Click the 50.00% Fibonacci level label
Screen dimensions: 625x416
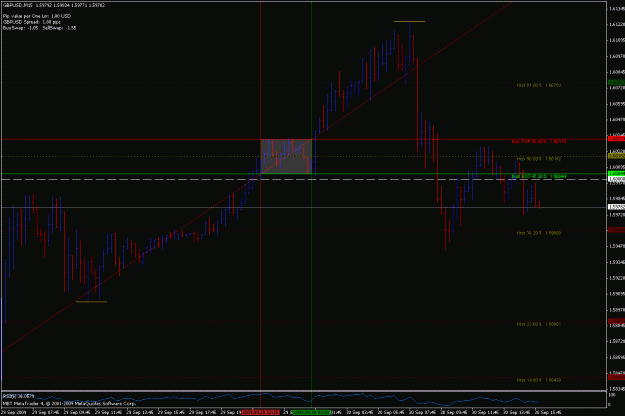point(539,159)
